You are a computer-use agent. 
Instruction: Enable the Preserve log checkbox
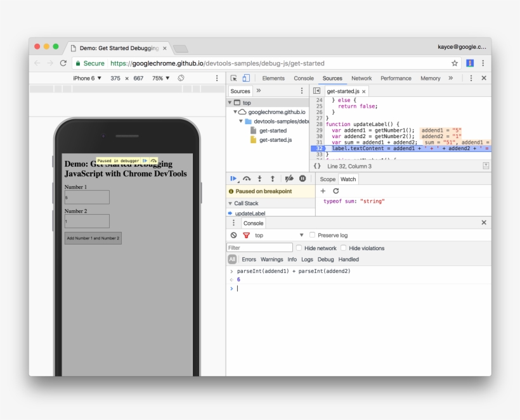(311, 235)
